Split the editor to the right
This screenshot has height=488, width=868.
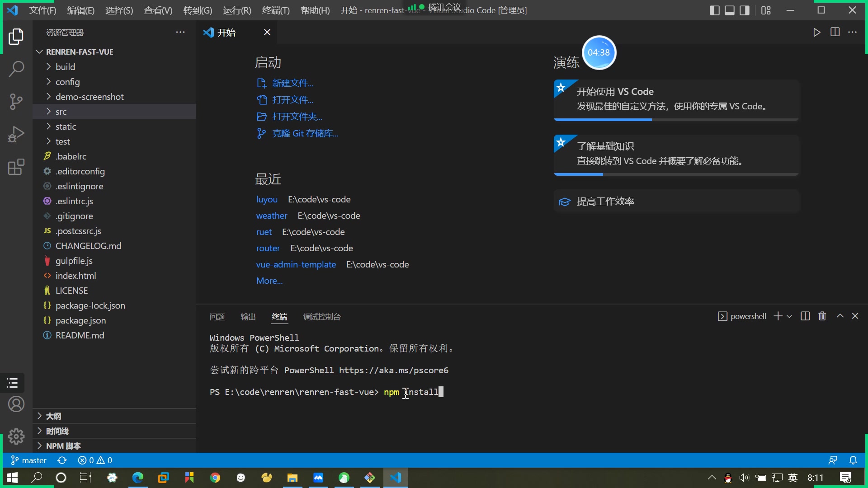pyautogui.click(x=835, y=32)
